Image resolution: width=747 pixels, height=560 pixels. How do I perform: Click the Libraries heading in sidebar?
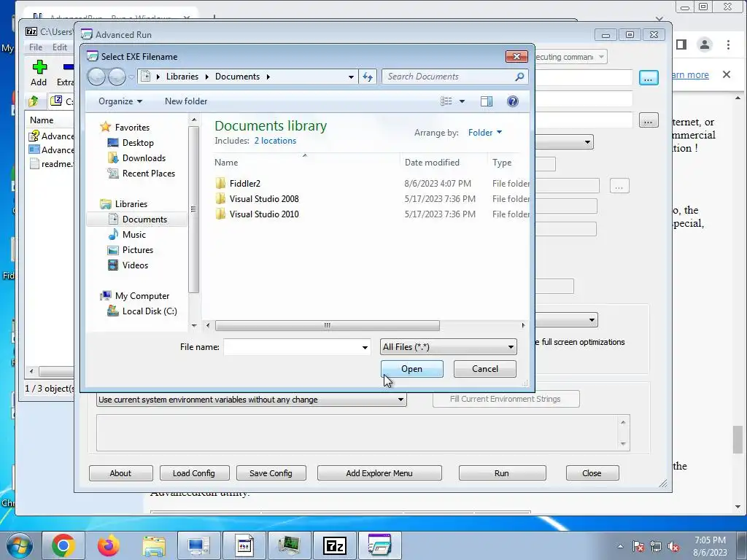coord(131,204)
